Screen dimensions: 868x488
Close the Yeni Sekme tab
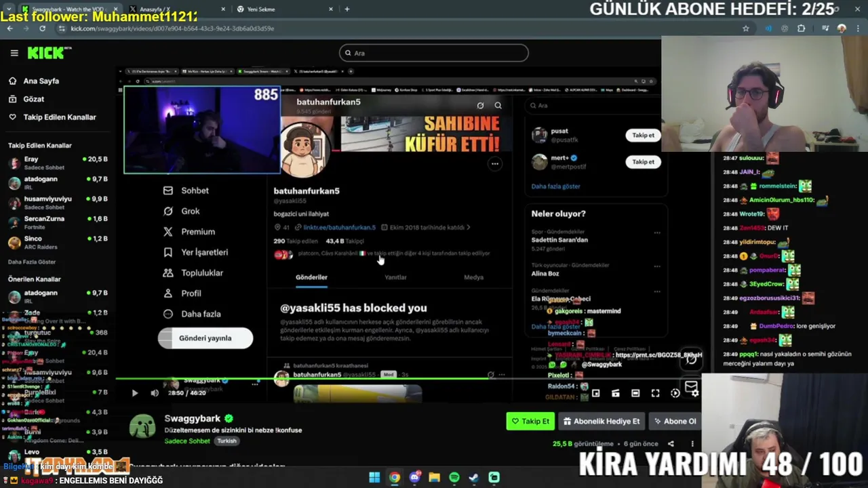331,9
